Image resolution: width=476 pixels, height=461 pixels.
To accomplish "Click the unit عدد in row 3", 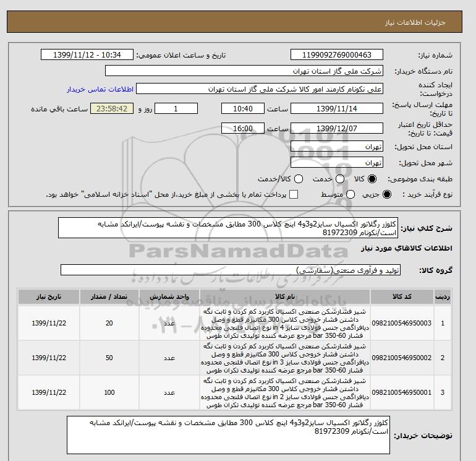I will [x=169, y=392].
